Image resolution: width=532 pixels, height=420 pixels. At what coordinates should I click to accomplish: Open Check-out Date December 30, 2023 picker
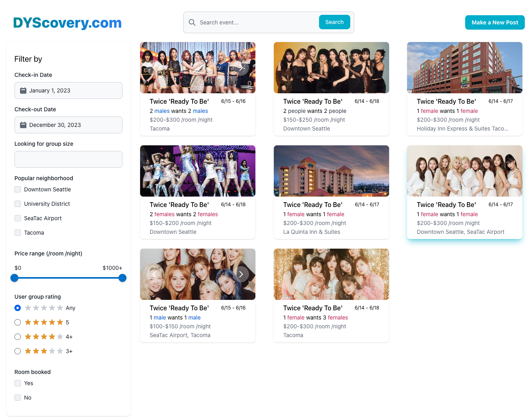pyautogui.click(x=68, y=125)
